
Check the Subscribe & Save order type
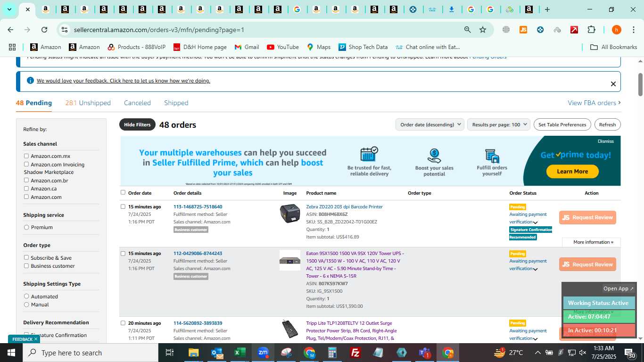pyautogui.click(x=26, y=257)
